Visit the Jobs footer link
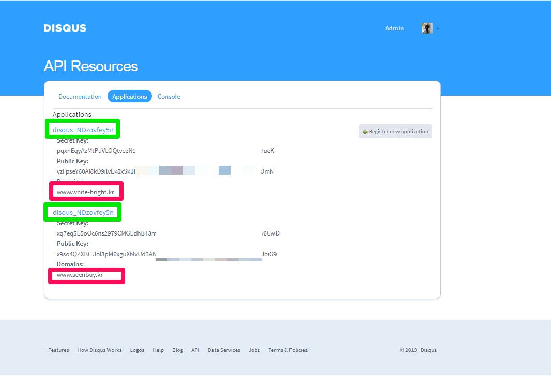The width and height of the screenshot is (551, 392). point(254,350)
